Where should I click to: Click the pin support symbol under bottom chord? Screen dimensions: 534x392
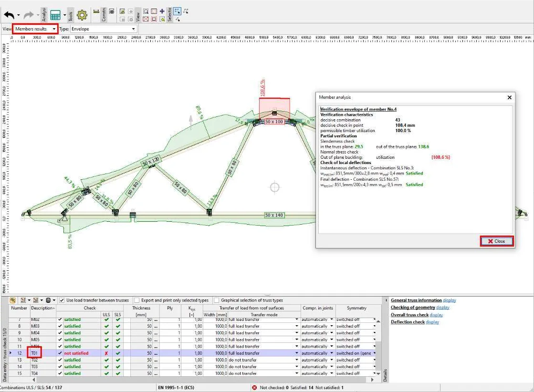click(64, 218)
